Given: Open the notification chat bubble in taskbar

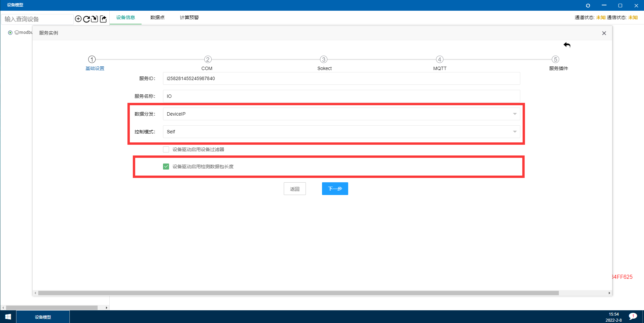Looking at the screenshot, I should coord(633,316).
